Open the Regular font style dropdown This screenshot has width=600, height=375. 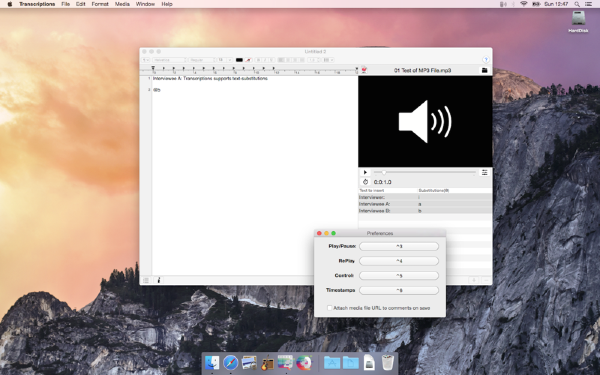click(202, 60)
